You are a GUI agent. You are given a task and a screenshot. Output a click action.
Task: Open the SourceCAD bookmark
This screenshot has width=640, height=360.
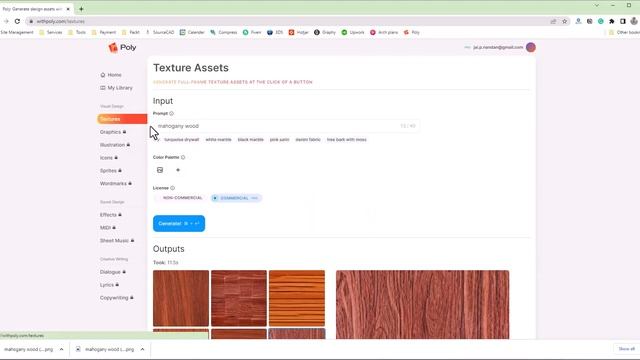160,32
